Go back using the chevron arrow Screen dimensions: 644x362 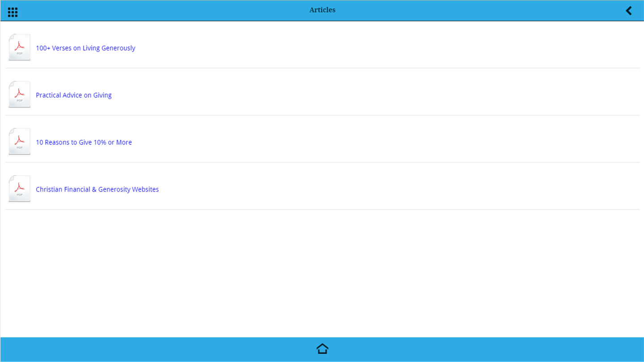(x=629, y=11)
